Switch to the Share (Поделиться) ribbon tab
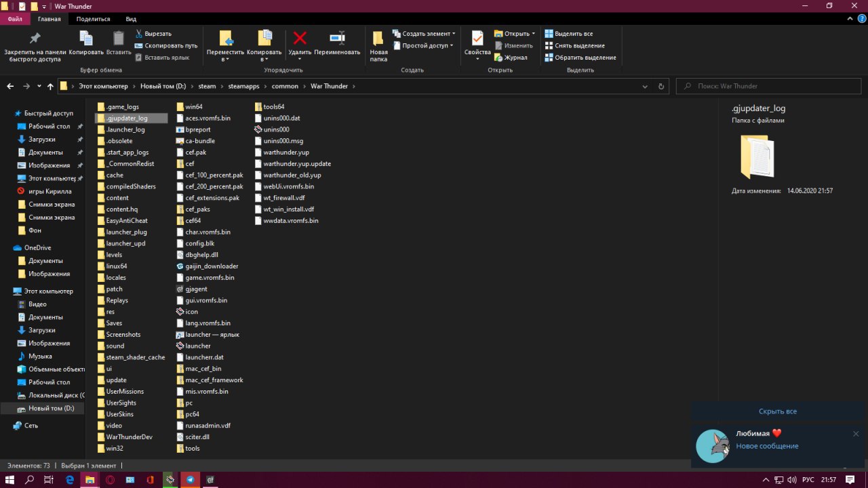 pos(94,19)
